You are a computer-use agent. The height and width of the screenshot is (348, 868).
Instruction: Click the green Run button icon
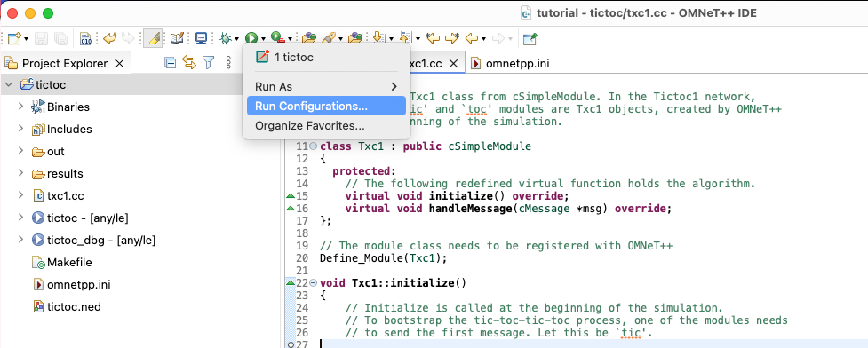click(251, 38)
